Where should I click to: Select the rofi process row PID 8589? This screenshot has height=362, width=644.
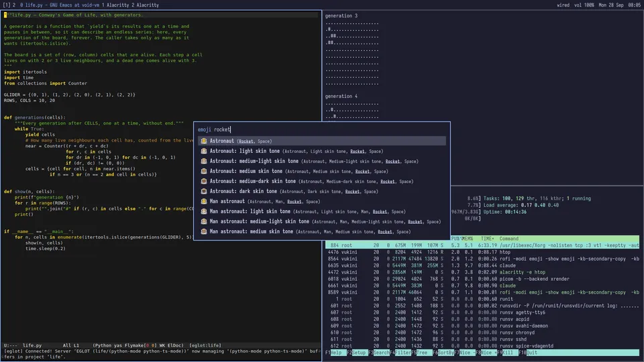[x=482, y=292]
